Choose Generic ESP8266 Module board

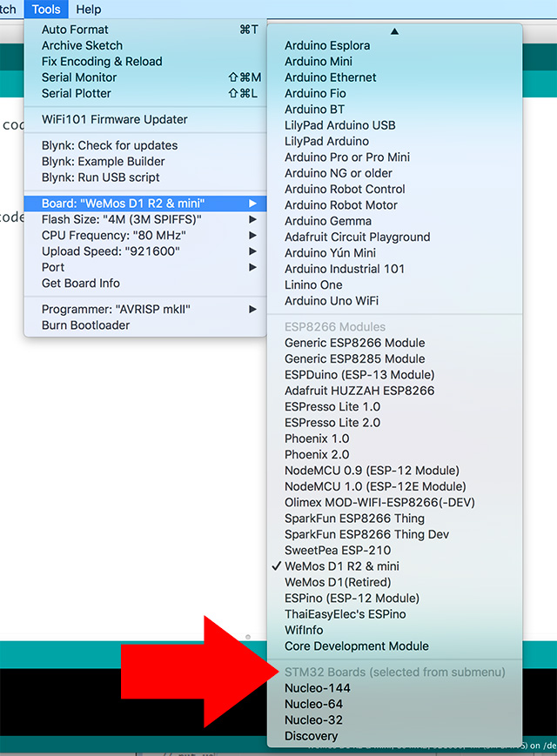coord(354,343)
